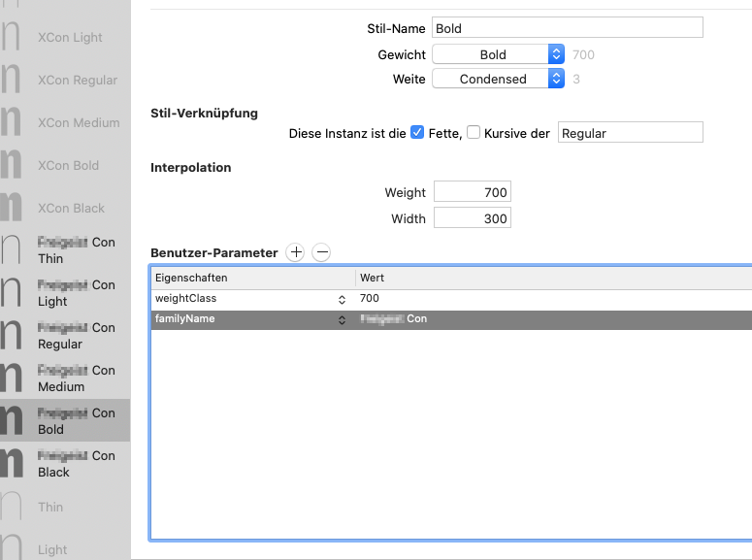Open the familyName property selector arrows
752x560 pixels.
click(x=342, y=319)
